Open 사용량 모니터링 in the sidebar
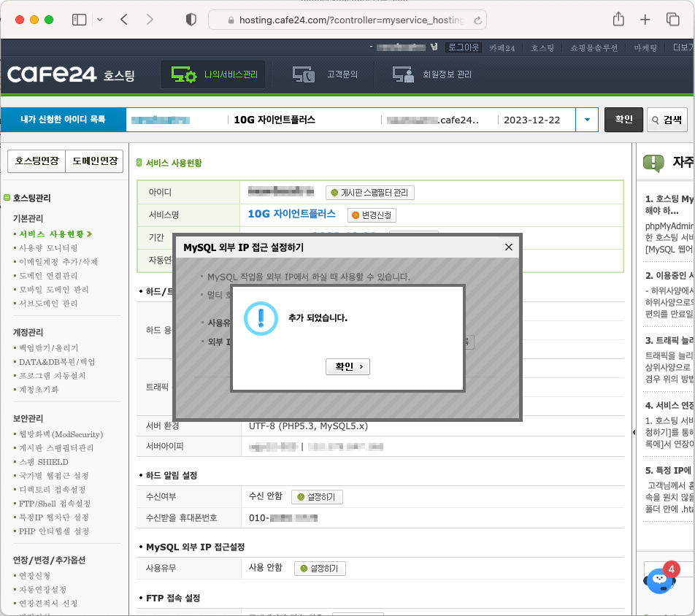695x616 pixels. coord(48,248)
